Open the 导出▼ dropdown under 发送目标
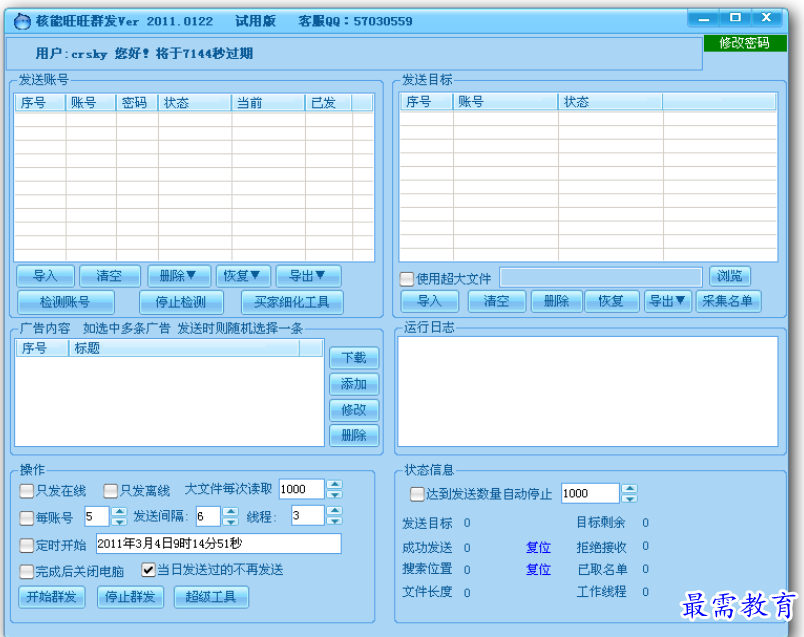804x637 pixels. 668,301
